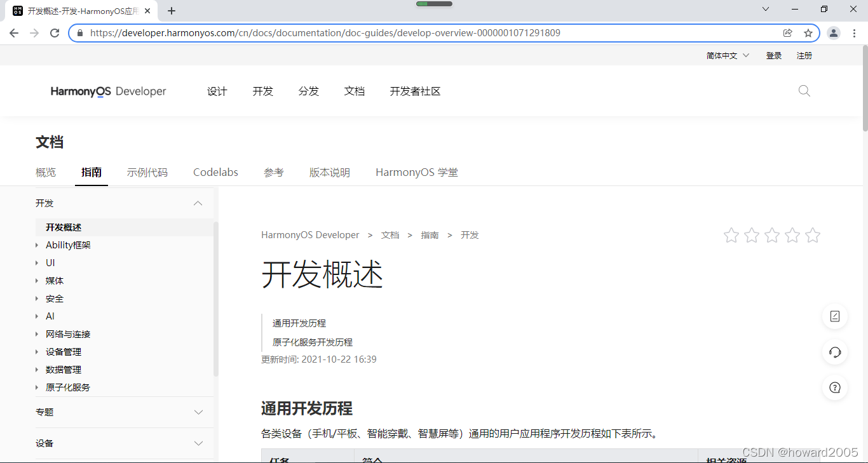Click the feedback document icon on right side
The width and height of the screenshot is (868, 463).
(x=834, y=316)
